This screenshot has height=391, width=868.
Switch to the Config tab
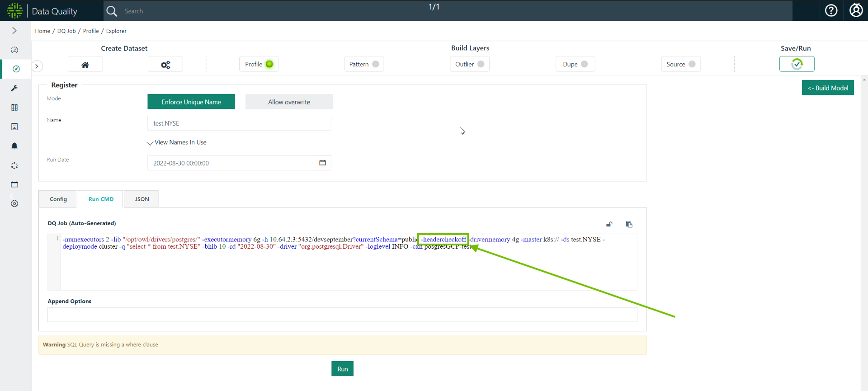point(58,199)
